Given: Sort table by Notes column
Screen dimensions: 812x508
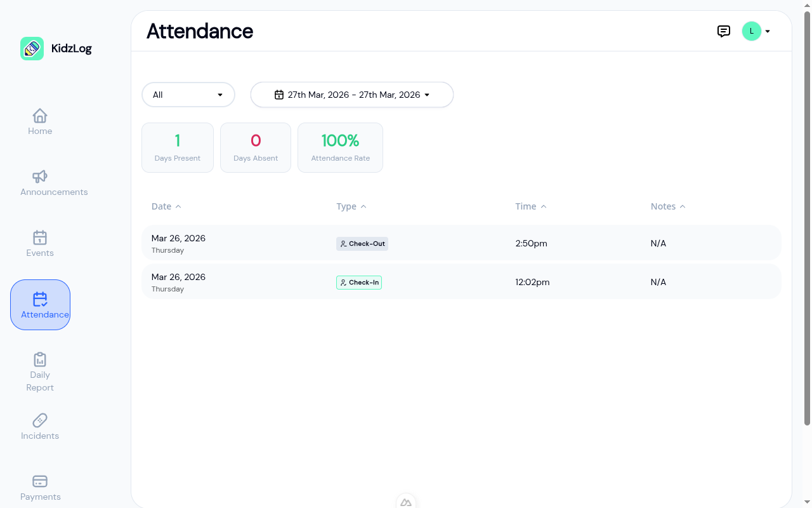Looking at the screenshot, I should pos(668,206).
